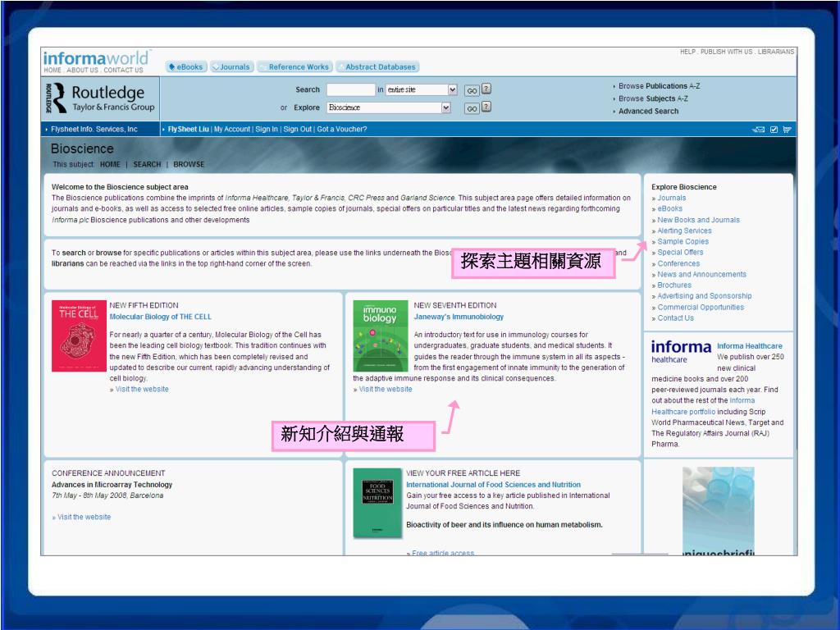Open ABOUT US under the informaworld logo
This screenshot has height=630, width=840.
tap(83, 71)
